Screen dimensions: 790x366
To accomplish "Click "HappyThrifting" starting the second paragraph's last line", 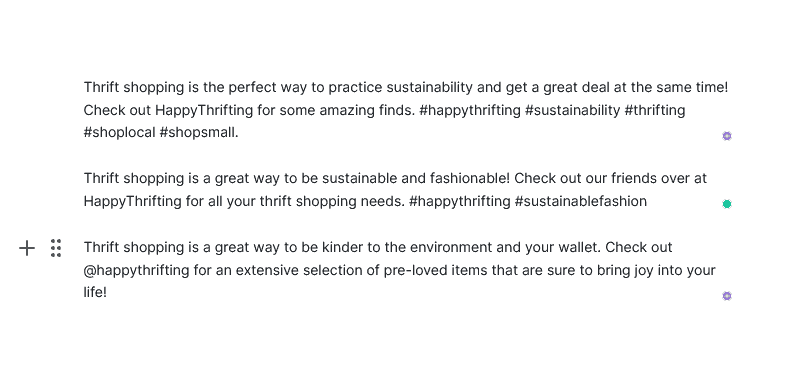I will (x=133, y=202).
